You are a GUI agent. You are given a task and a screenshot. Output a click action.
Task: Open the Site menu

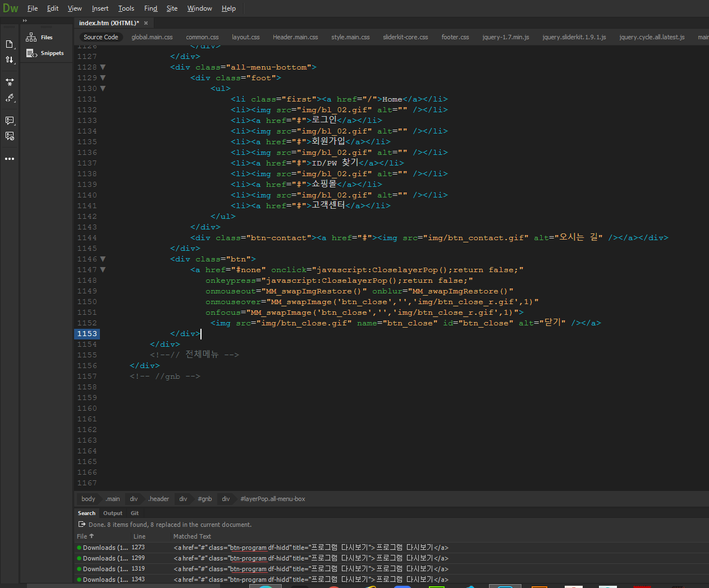[172, 8]
